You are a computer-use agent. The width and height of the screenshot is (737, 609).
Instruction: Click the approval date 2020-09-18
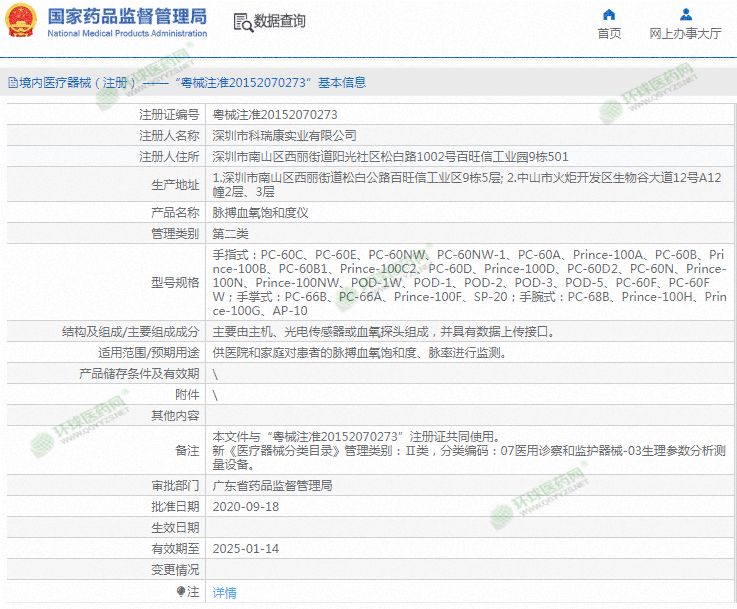click(x=246, y=506)
